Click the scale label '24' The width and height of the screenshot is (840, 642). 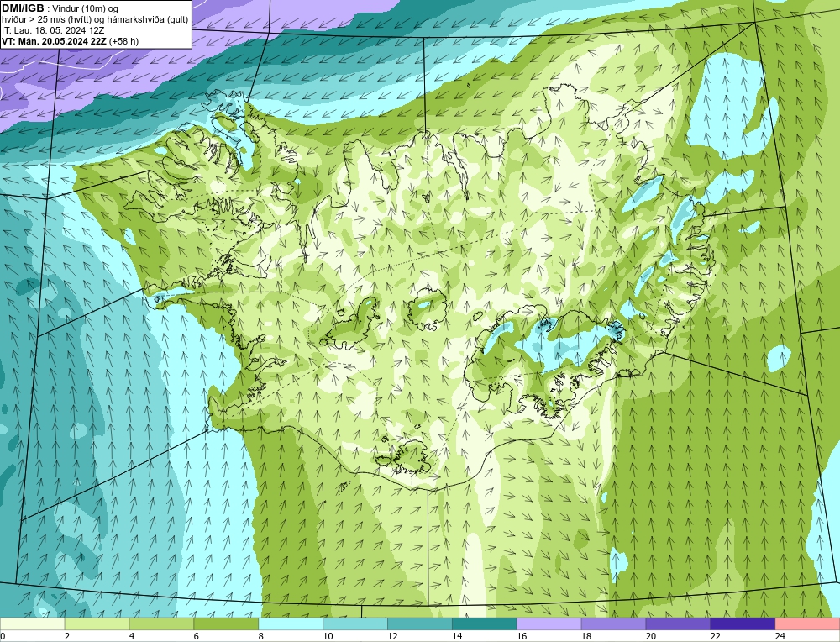click(x=780, y=636)
